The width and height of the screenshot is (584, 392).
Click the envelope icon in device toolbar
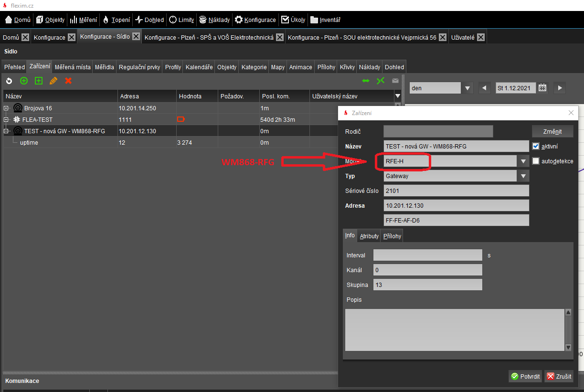[x=395, y=81]
